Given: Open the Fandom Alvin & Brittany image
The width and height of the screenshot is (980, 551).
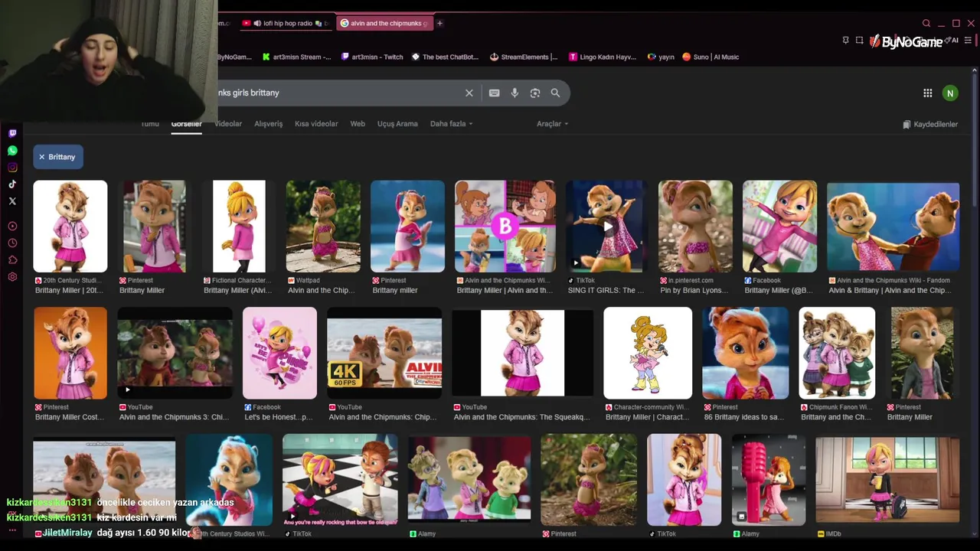Looking at the screenshot, I should tap(893, 227).
